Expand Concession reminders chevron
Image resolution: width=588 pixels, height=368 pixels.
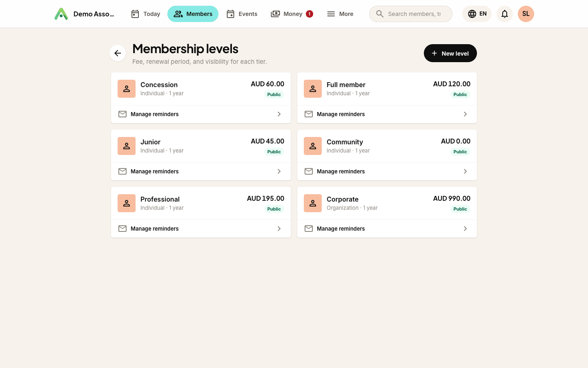click(x=279, y=114)
